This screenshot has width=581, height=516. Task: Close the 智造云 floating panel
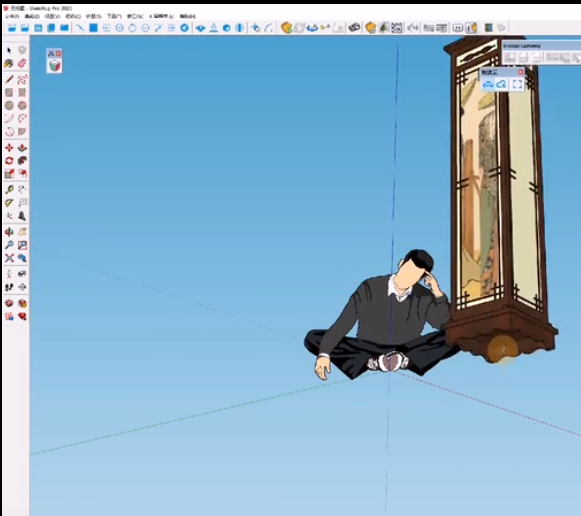[x=521, y=72]
